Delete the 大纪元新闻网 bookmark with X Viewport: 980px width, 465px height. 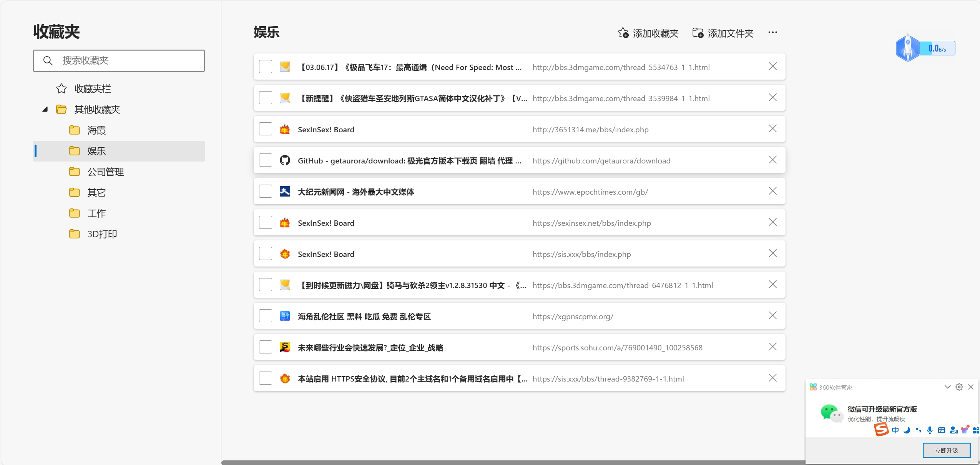(772, 191)
